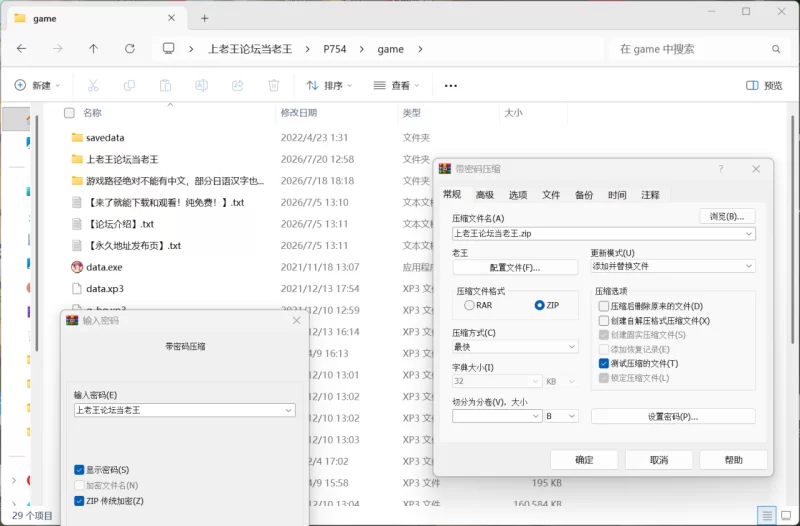The image size is (800, 526).
Task: Toggle test archived files checkbox
Action: click(604, 363)
